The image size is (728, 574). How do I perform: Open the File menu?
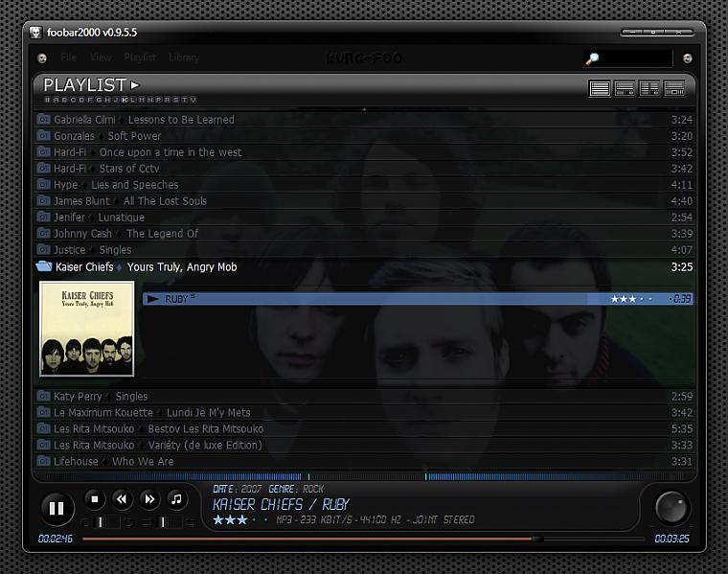[x=68, y=57]
